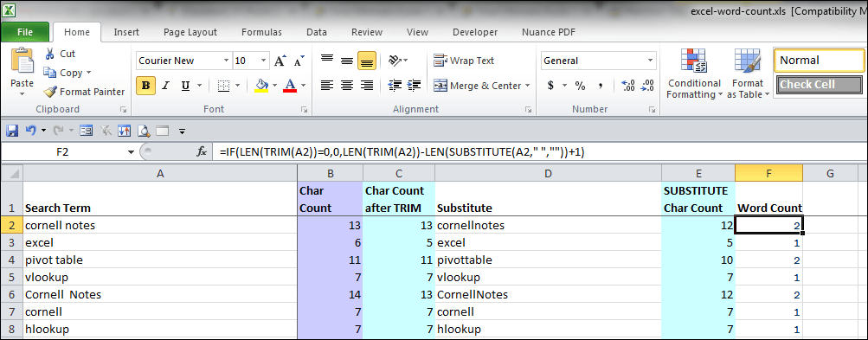Switch to the Insert tab
Image resolution: width=868 pixels, height=340 pixels.
[x=126, y=32]
